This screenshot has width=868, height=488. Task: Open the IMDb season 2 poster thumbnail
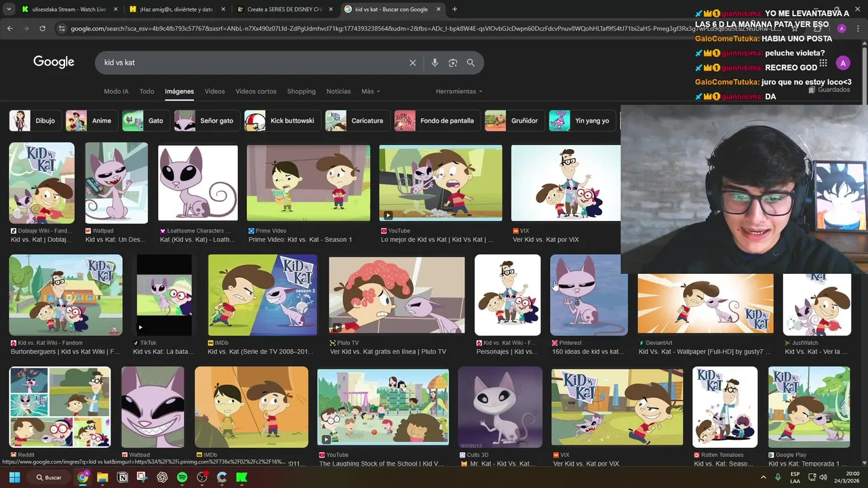tap(262, 295)
